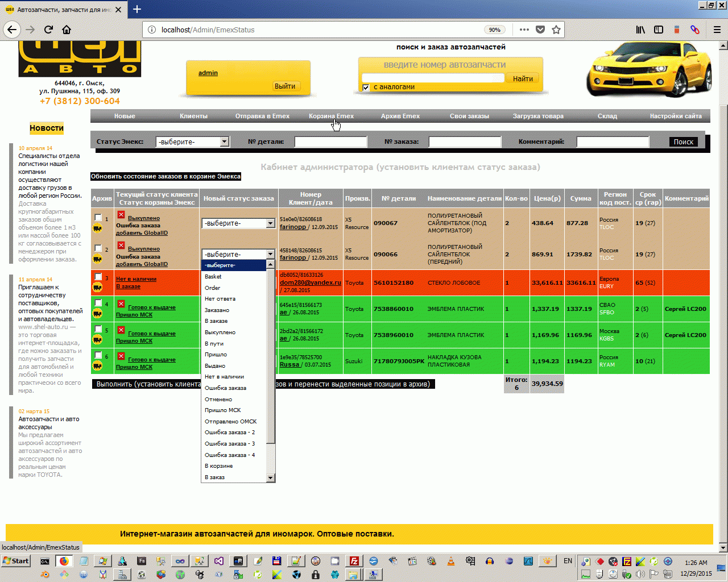728x582 pixels.
Task: Open VLC cone icon in the taskbar
Action: click(450, 561)
